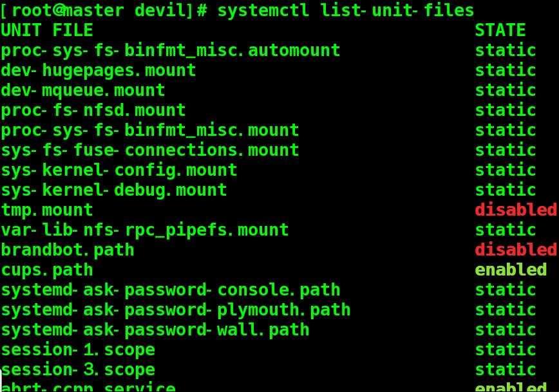This screenshot has width=559, height=392.
Task: Select the cups.path unit file name
Action: coord(47,270)
